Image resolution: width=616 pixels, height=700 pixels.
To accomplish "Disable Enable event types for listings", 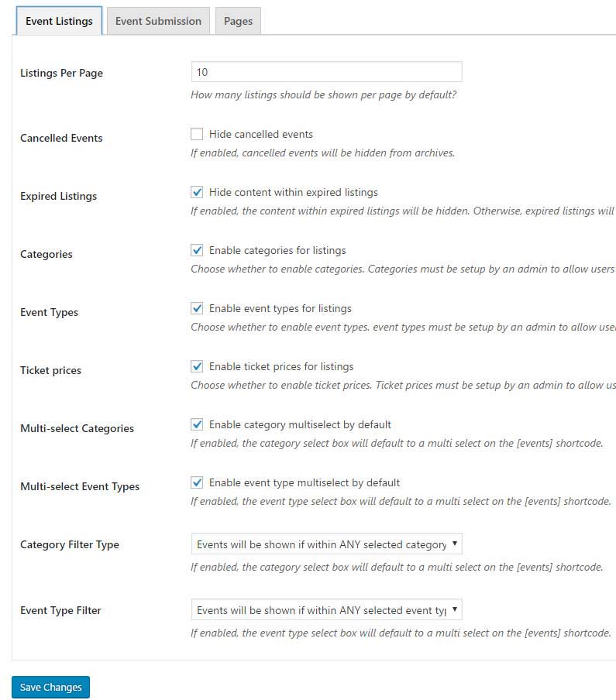I will click(197, 308).
